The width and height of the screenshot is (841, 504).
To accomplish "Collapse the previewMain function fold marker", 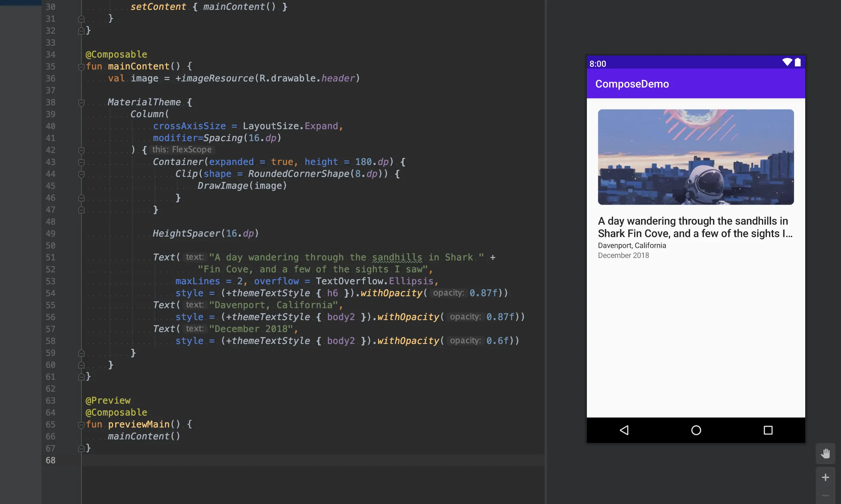I will point(81,425).
